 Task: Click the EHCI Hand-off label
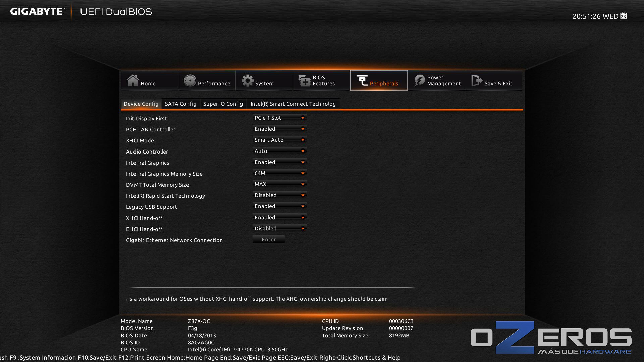(x=144, y=229)
